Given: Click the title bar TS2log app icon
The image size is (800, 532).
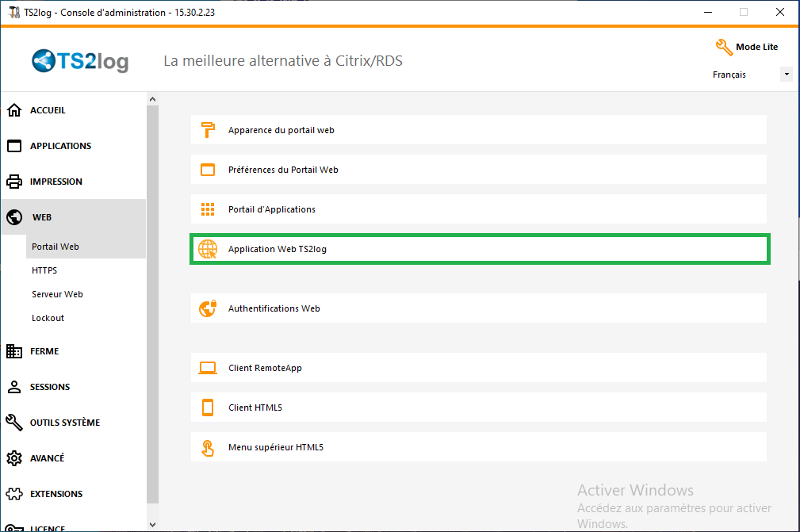Looking at the screenshot, I should pos(14,12).
